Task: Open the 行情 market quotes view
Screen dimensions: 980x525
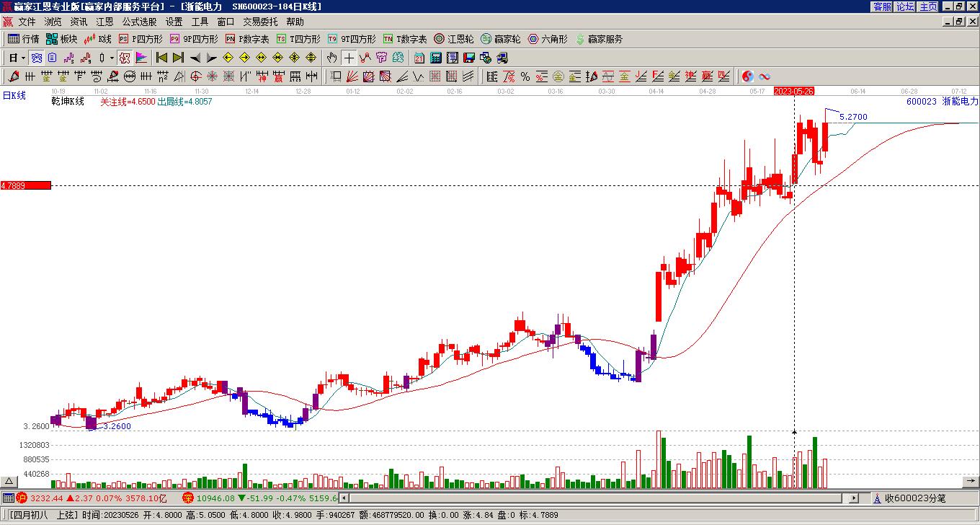Action: (24, 39)
